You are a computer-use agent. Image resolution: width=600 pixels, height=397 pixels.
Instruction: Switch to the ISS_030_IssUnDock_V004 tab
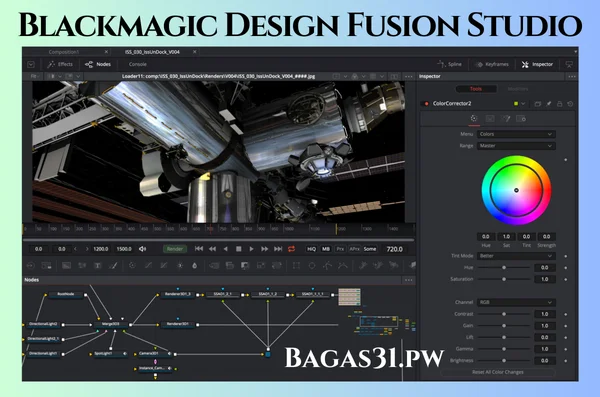[x=152, y=52]
